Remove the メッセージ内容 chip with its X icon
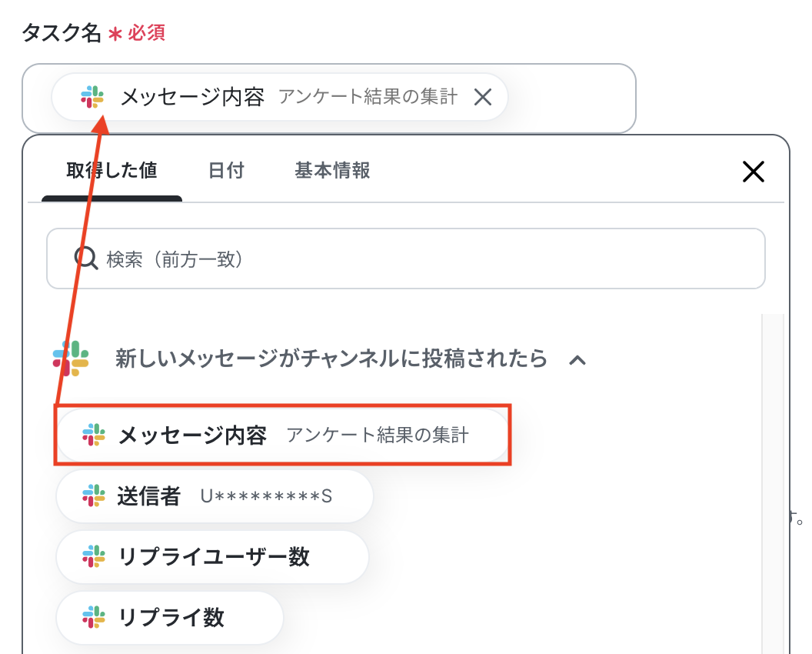Image resolution: width=812 pixels, height=654 pixels. (483, 97)
